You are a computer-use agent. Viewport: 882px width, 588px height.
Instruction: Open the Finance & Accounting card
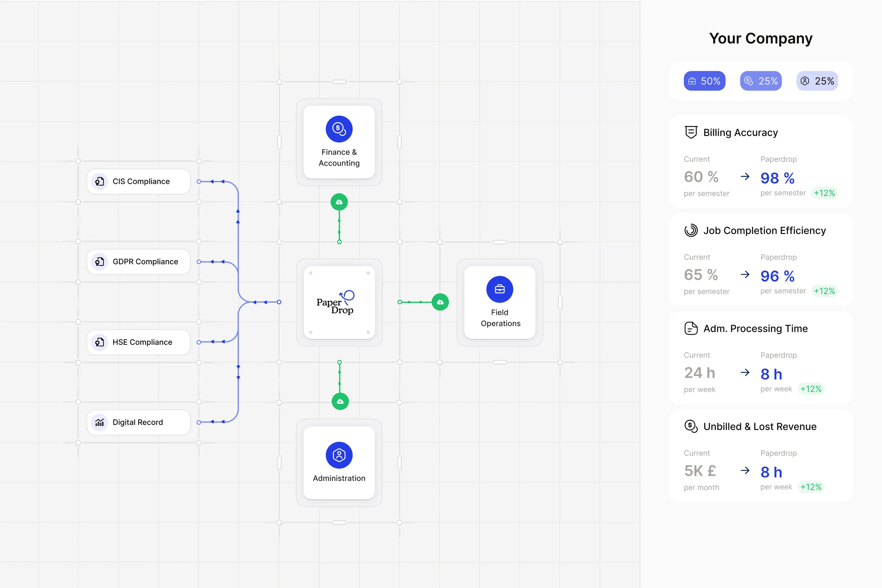coord(339,142)
